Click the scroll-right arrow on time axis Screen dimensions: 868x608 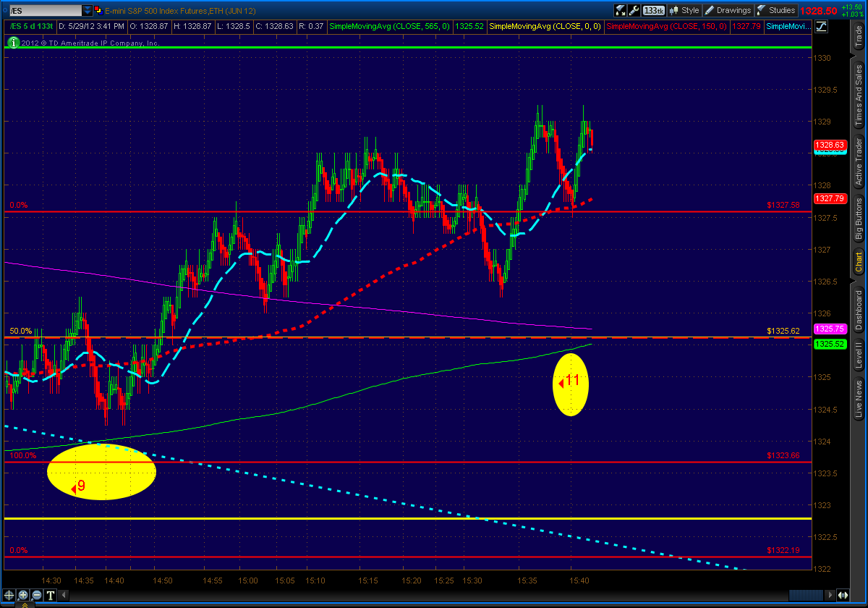(x=830, y=595)
